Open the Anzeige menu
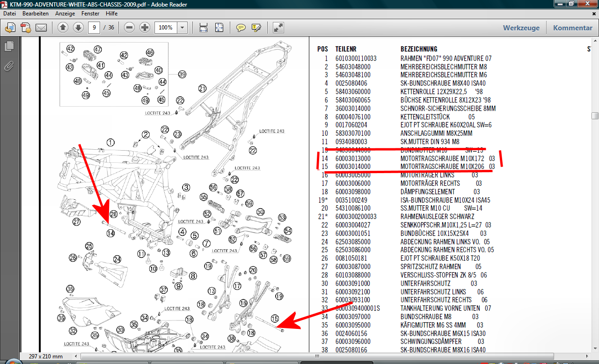The height and width of the screenshot is (364, 599). (65, 14)
